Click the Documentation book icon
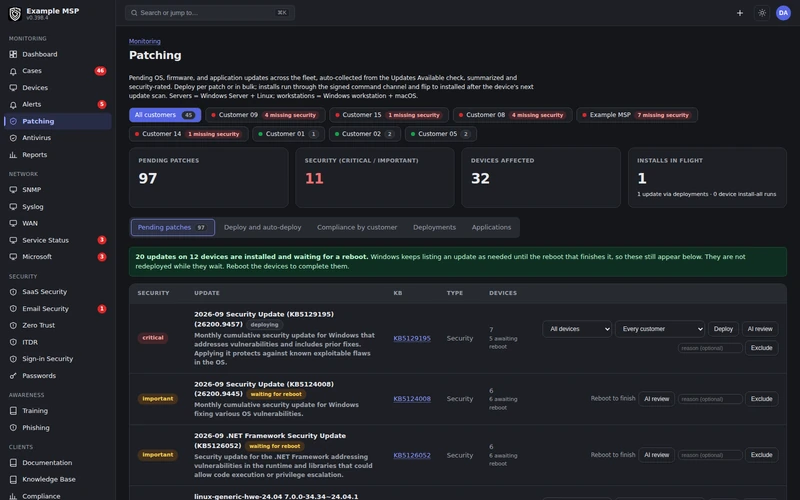 [x=13, y=463]
